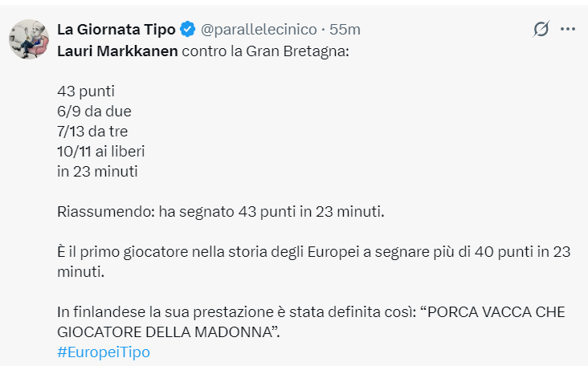Click the "7/13 da tre" line
588x366 pixels.
tap(92, 130)
